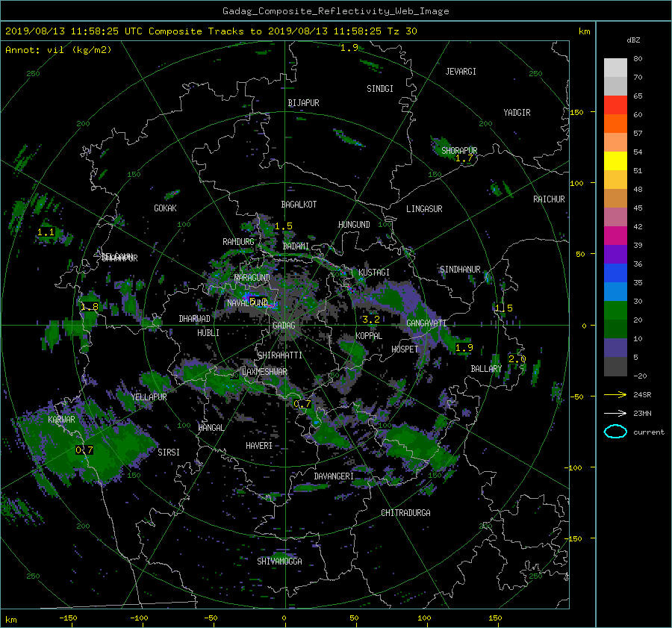The width and height of the screenshot is (672, 628).
Task: Click the HANGAL city label
Action: (211, 428)
